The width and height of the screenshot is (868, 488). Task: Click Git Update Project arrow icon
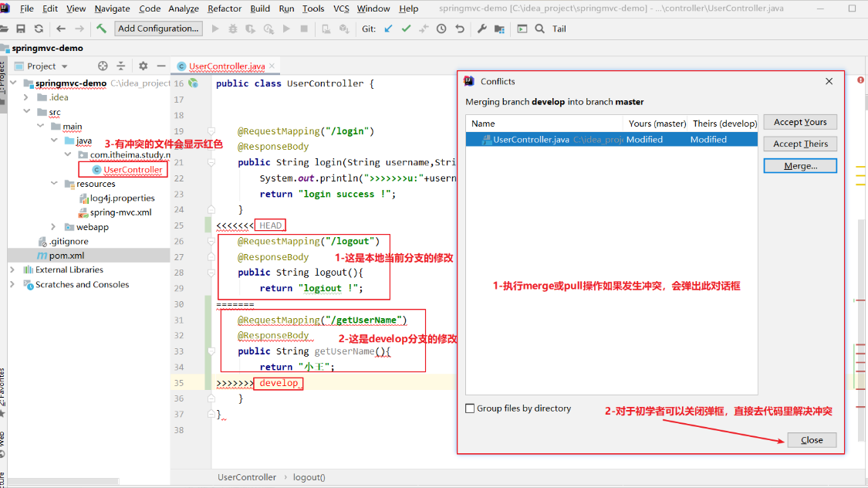point(389,29)
